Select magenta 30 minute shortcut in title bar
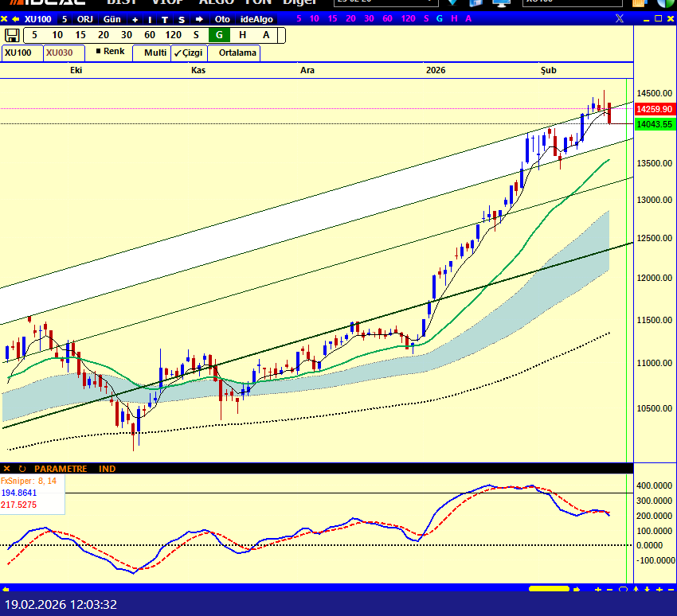The image size is (677, 616). [369, 18]
